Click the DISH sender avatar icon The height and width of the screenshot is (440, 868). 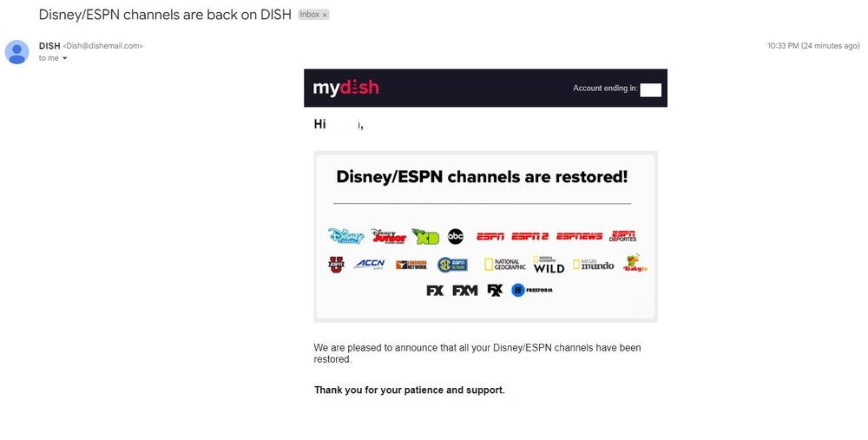[16, 52]
